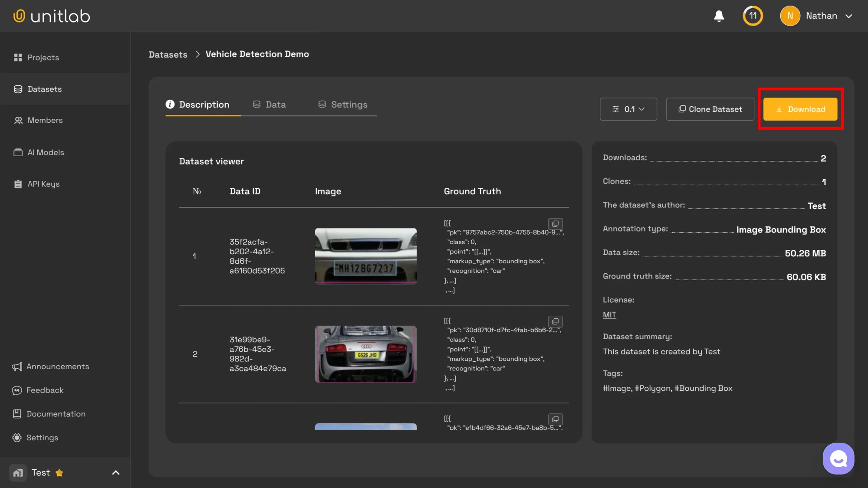Expand the Nathan account menu
Screen dimensions: 868x488
(x=816, y=16)
